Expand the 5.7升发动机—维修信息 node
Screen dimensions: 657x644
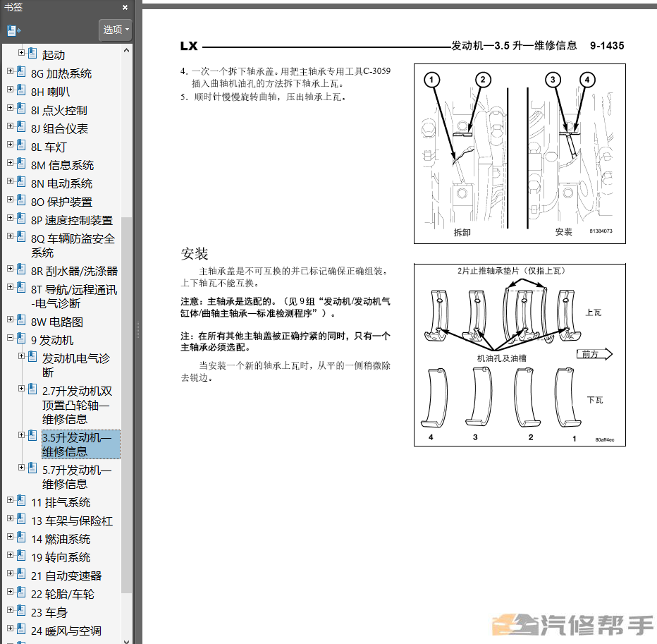click(x=21, y=467)
